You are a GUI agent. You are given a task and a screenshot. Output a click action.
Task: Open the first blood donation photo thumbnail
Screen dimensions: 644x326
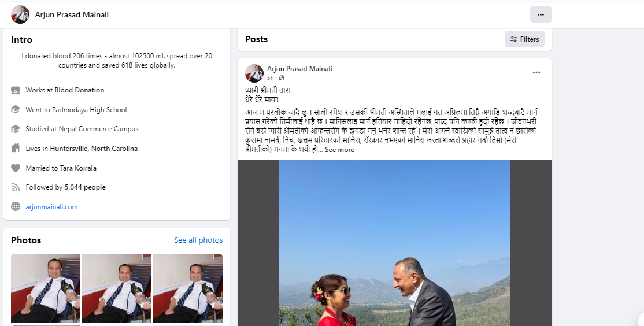tap(46, 288)
